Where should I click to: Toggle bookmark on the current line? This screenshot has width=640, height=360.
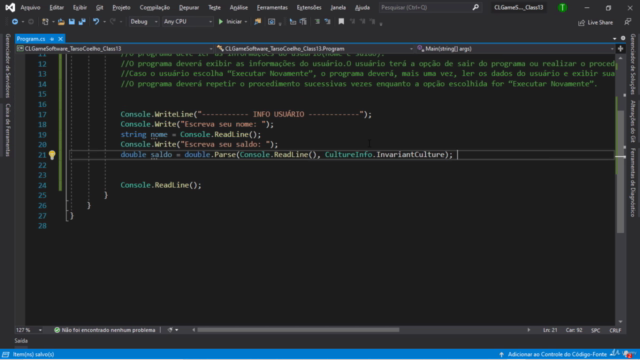(x=341, y=22)
